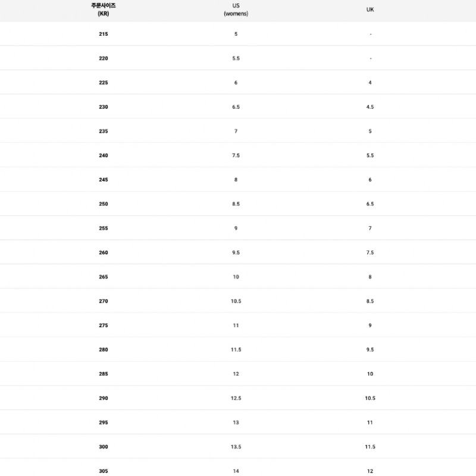Select the KR size 230 cell
Screen dimensions: 476x476
(104, 107)
